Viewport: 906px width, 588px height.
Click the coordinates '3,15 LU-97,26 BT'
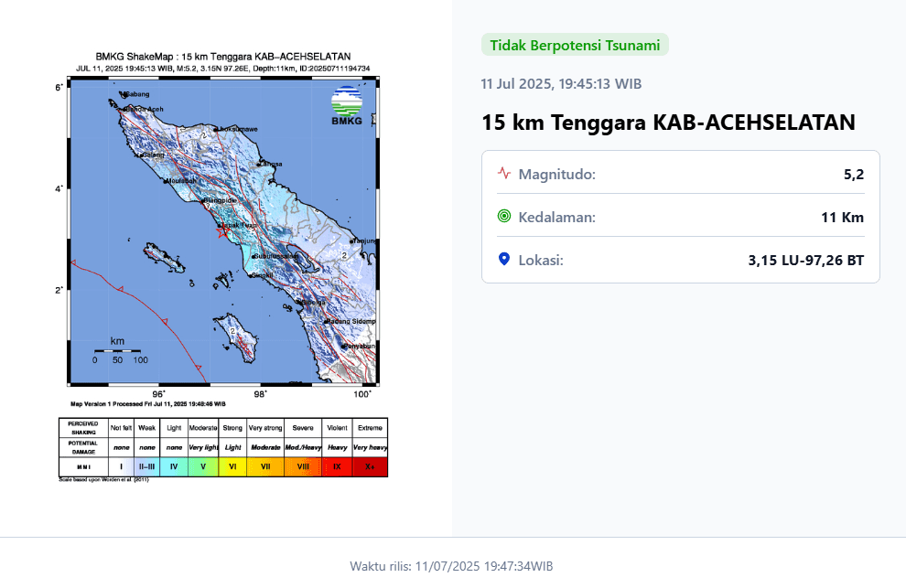point(806,261)
